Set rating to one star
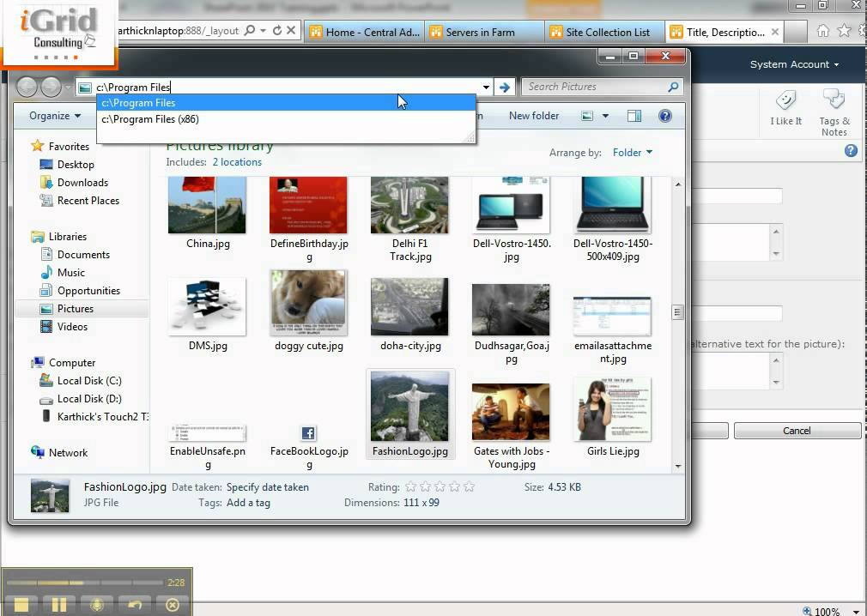 click(410, 486)
